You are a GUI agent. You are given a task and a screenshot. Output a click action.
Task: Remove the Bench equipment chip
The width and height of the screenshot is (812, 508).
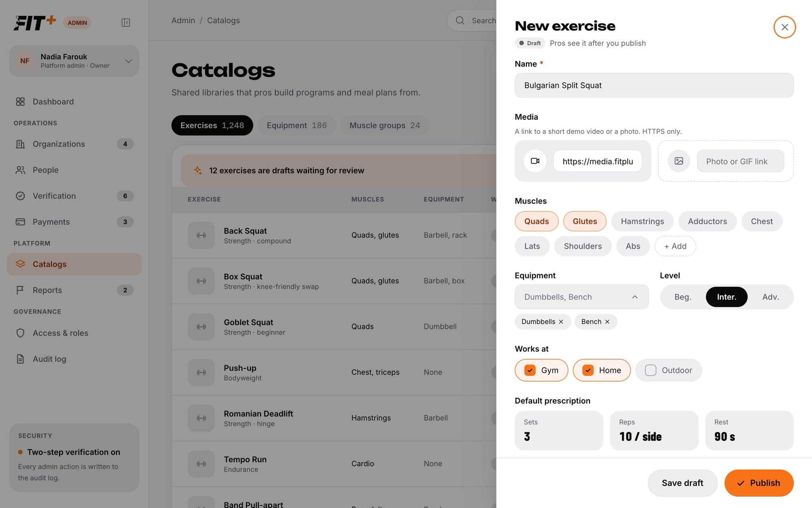click(607, 321)
